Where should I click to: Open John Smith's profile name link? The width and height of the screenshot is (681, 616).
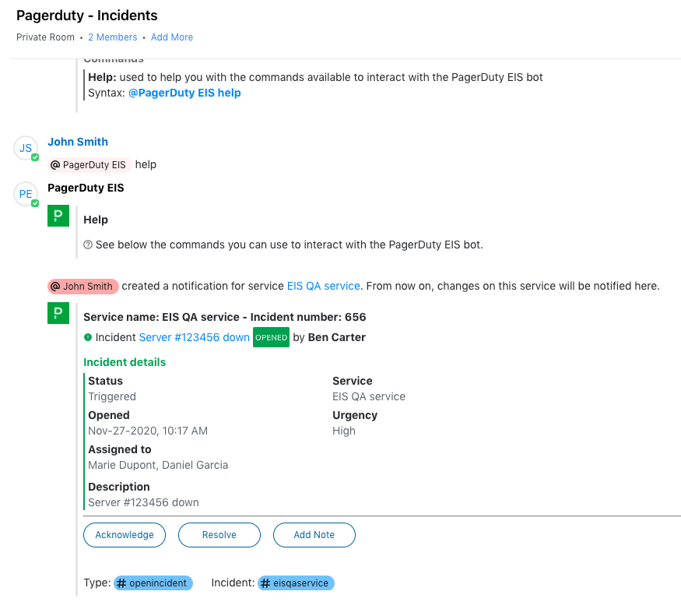[78, 142]
